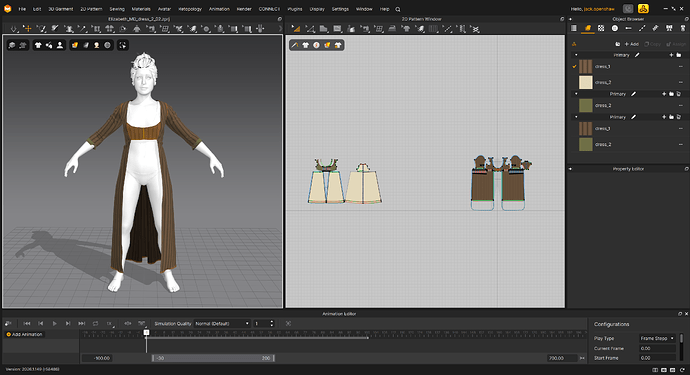
Task: Expand the 3D toolbar overflow arrow
Action: pyautogui.click(x=280, y=29)
